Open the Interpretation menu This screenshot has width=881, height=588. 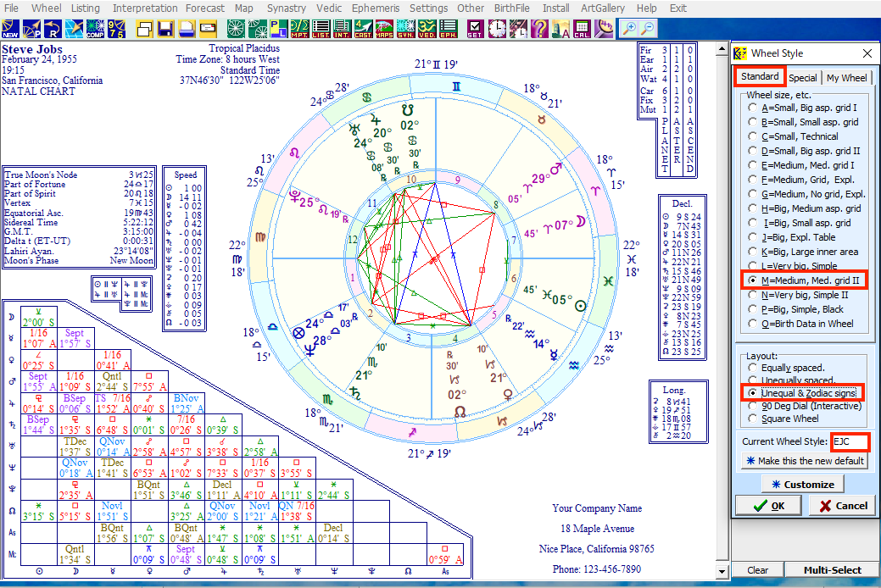point(145,8)
